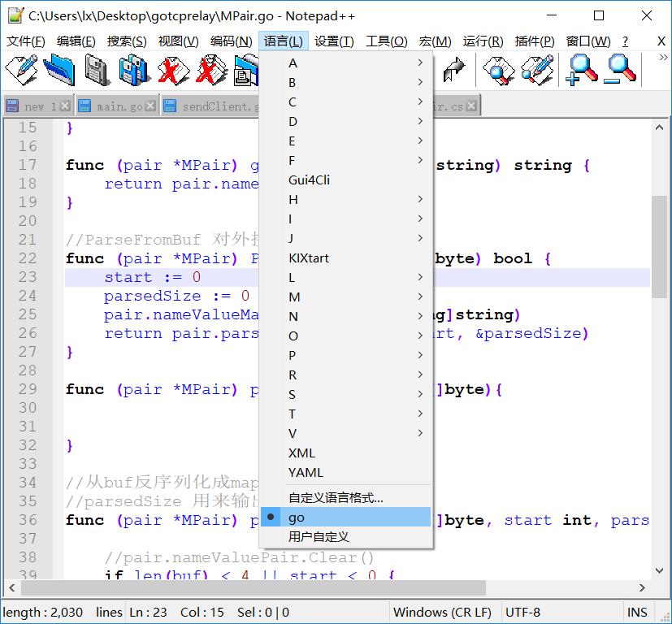Expand the D language submenu
The width and height of the screenshot is (672, 624).
click(346, 121)
